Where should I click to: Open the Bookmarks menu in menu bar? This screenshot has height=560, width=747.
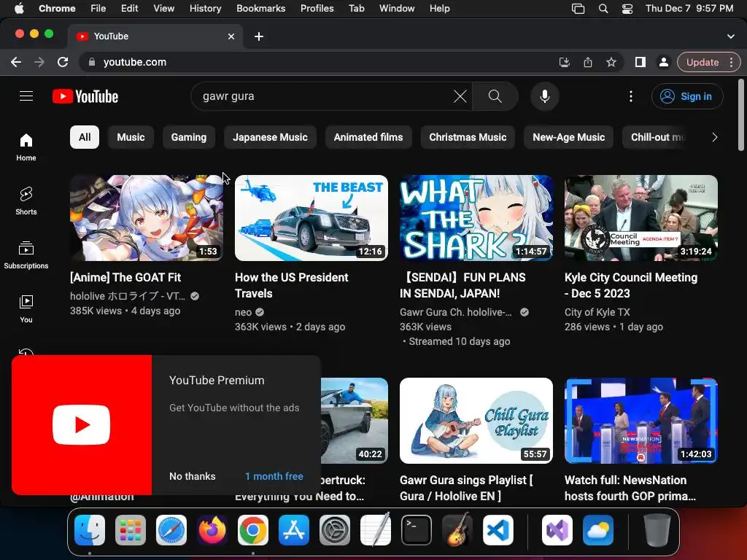pyautogui.click(x=260, y=8)
